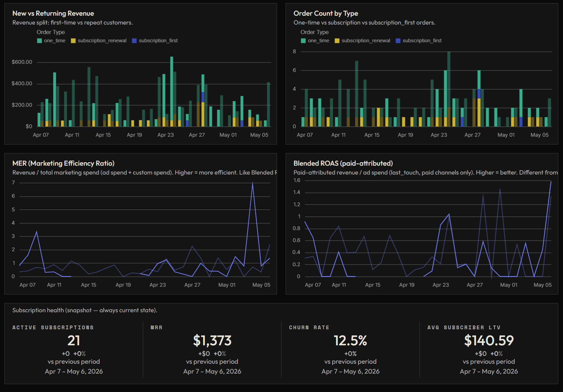Click one_time green swatch in Order Count legend

[303, 41]
